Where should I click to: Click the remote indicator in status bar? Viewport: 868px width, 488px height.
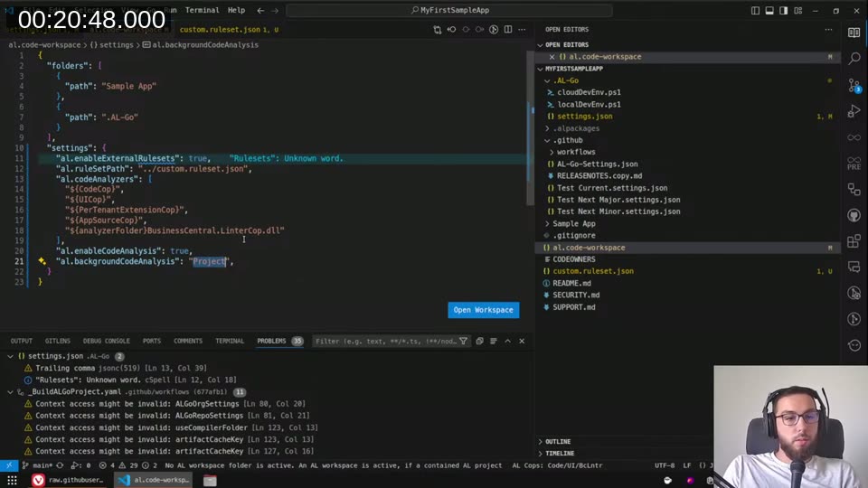(9, 465)
